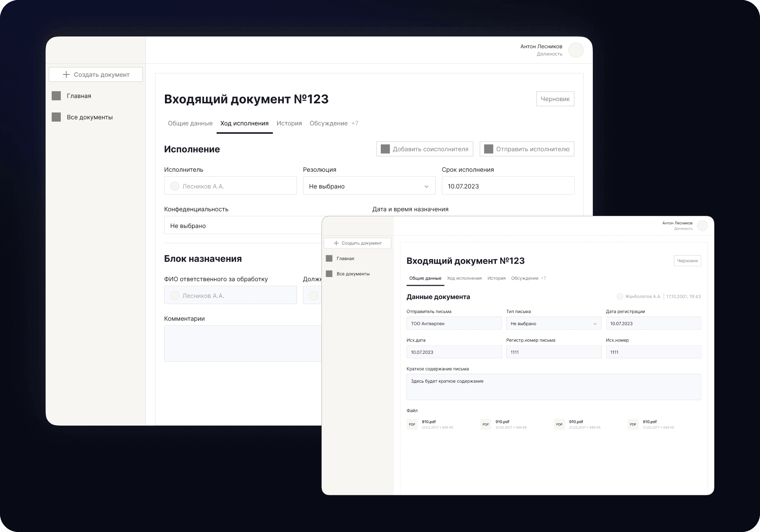Screen dimensions: 760x532
Task: Expand the Резолюция dropdown
Action: (x=426, y=186)
